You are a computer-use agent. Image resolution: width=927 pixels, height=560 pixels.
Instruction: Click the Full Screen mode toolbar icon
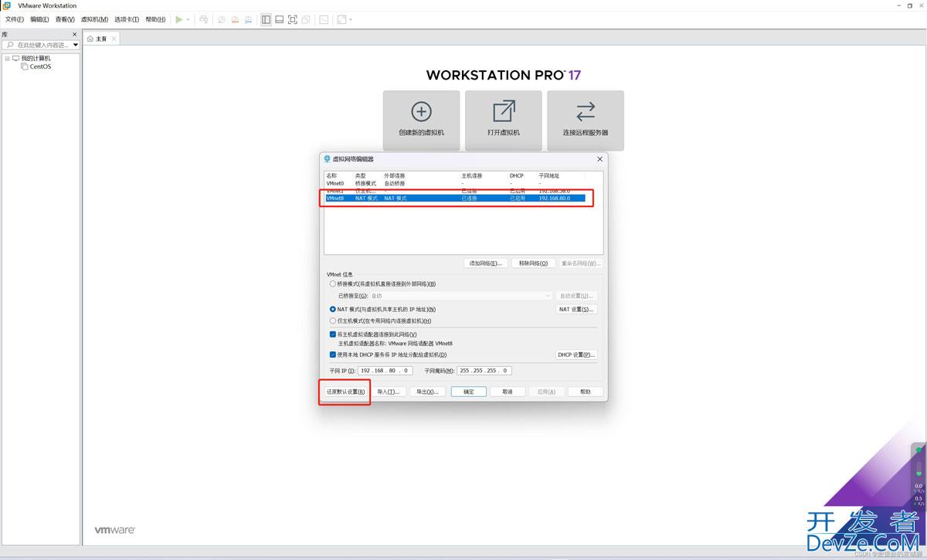pos(293,19)
